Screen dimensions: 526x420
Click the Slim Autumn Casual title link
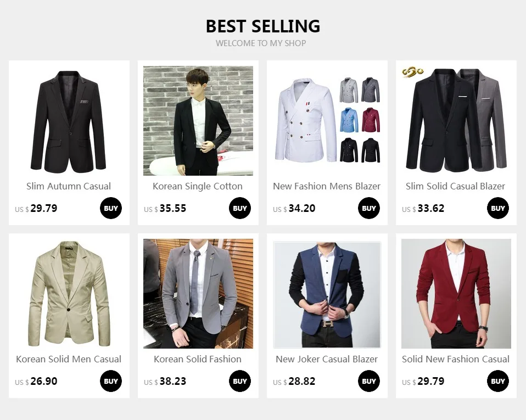(x=69, y=186)
